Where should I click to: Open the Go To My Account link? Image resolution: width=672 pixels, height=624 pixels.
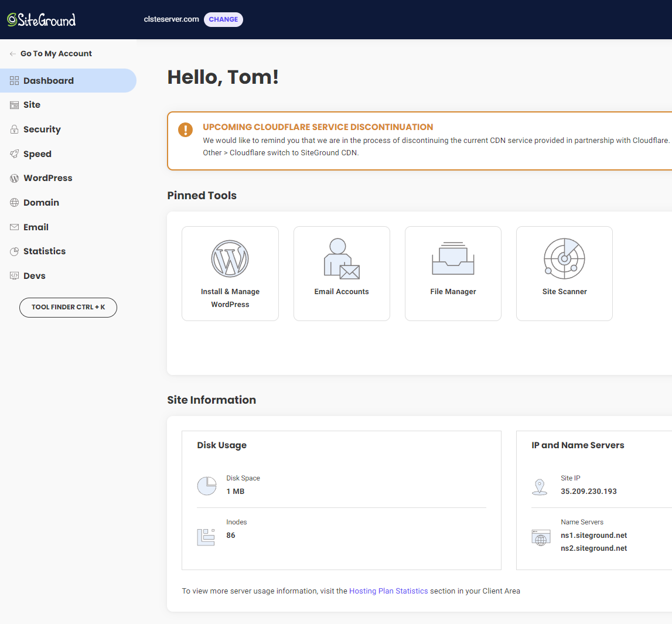56,53
